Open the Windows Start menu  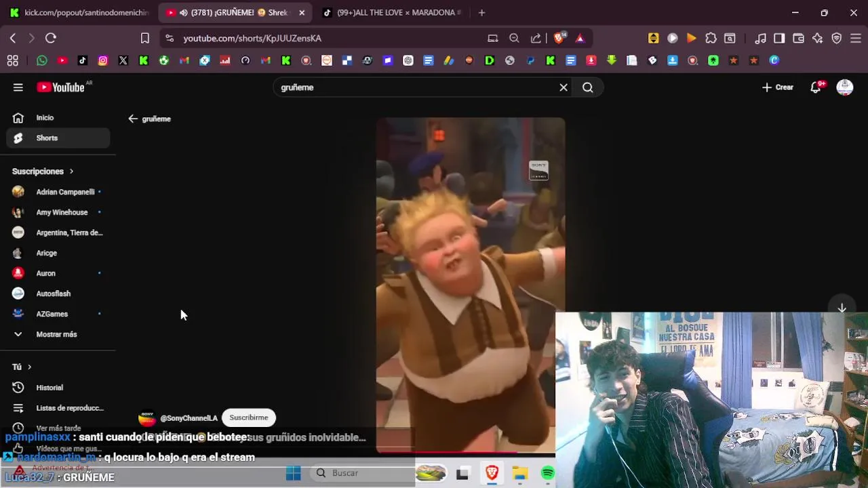point(294,473)
